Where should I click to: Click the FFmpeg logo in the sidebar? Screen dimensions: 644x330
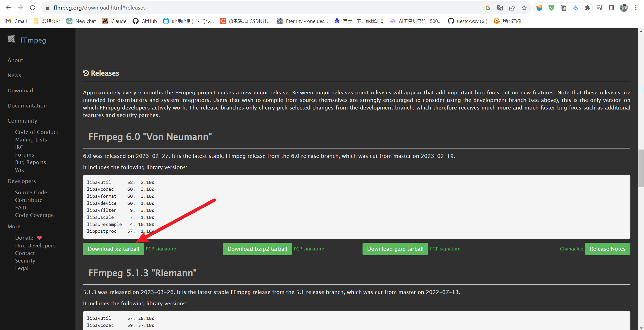12,39
